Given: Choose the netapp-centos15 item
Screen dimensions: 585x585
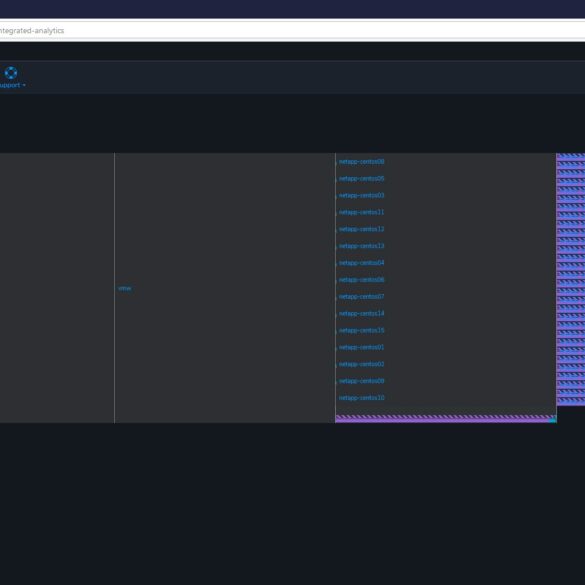Looking at the screenshot, I should click(x=361, y=330).
